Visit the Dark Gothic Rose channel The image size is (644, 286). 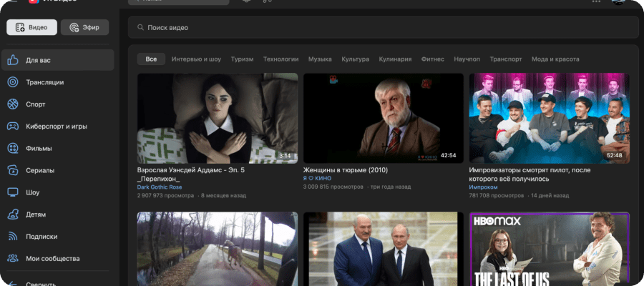160,187
